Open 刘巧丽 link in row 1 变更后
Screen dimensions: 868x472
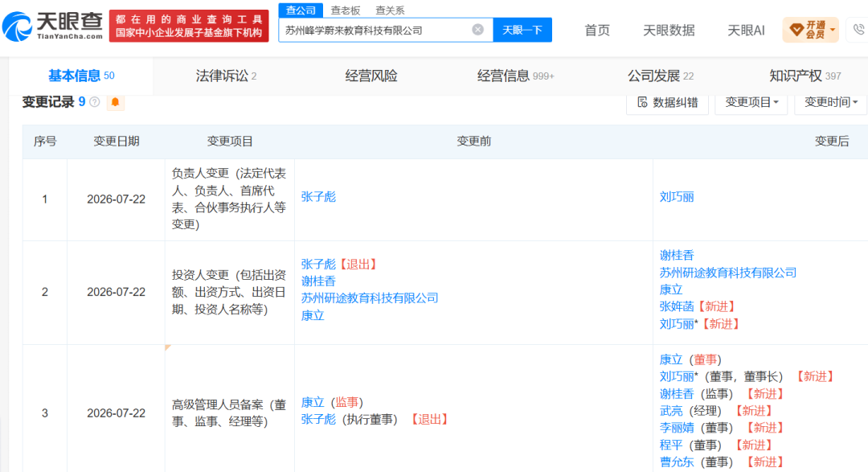(x=677, y=197)
